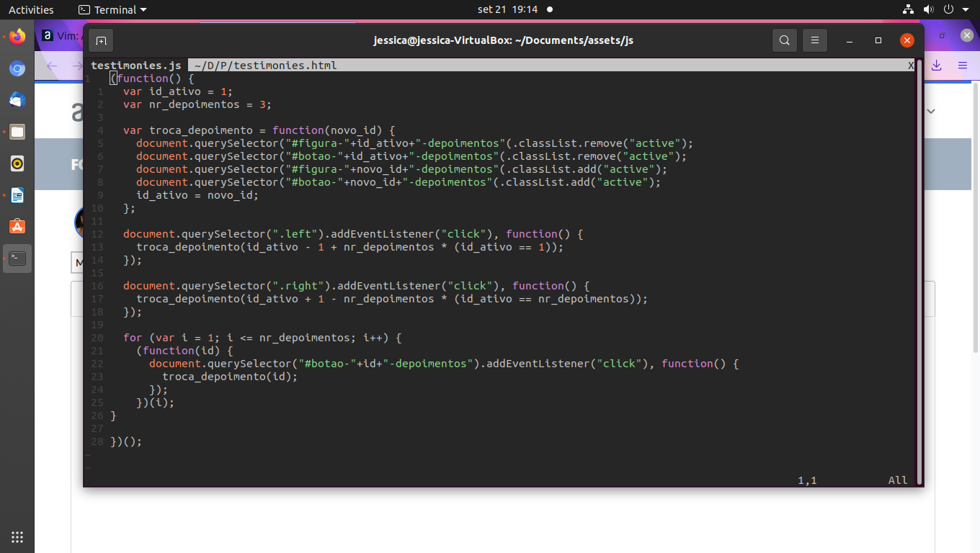980x553 pixels.
Task: Click "})();" on line 28
Action: tap(126, 441)
